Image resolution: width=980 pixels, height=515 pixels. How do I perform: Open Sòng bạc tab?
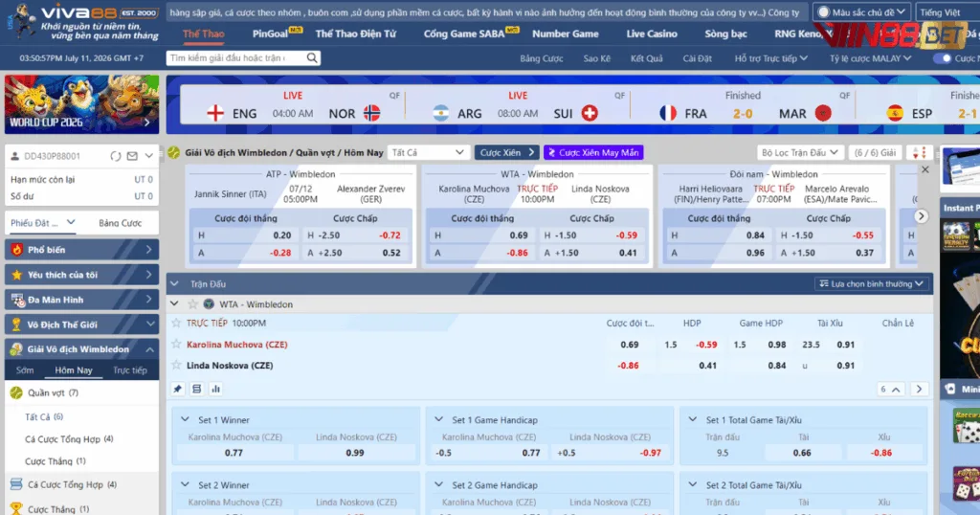click(x=725, y=34)
